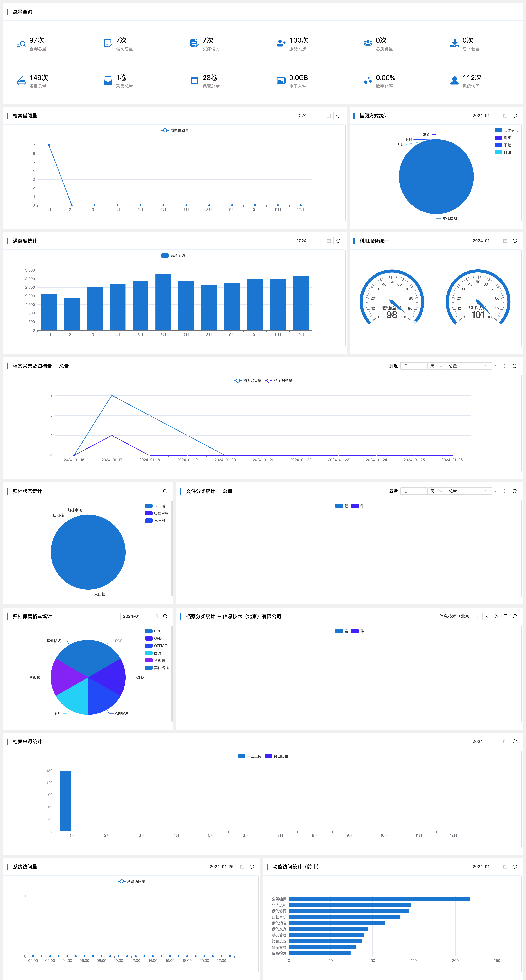Screen dimensions: 526x980
Task: Refresh the 归档保管格式统计 panel
Action: [165, 616]
